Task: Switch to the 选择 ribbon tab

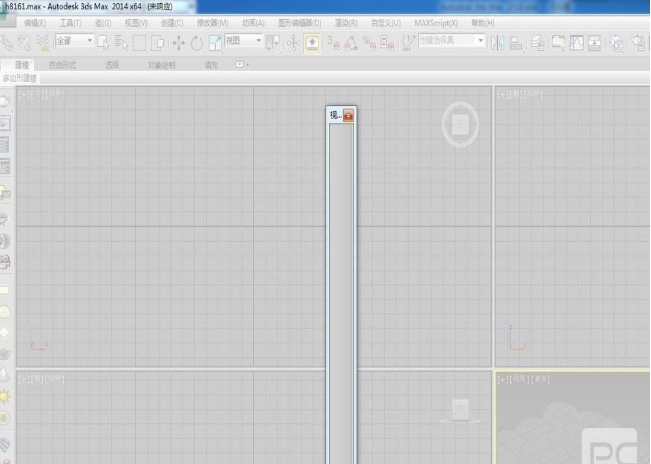Action: (x=112, y=65)
